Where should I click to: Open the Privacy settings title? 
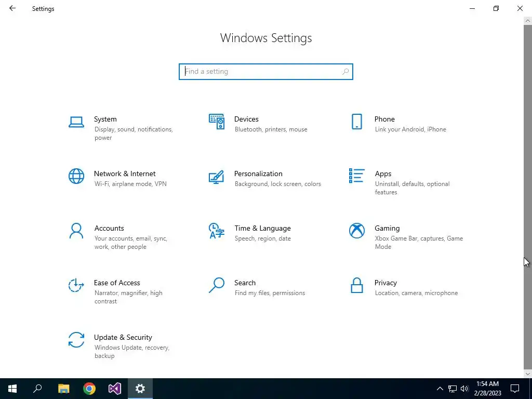pyautogui.click(x=385, y=283)
